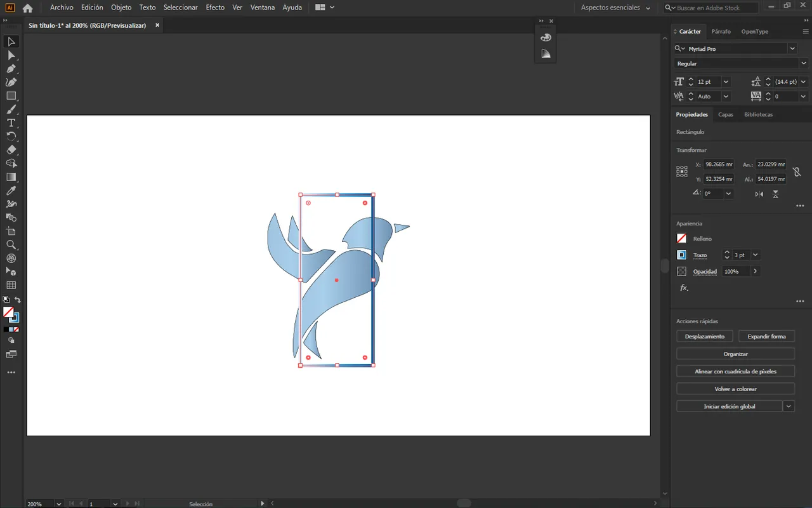This screenshot has height=508, width=812.
Task: Open the Aspectos esenciales workspace switcher
Action: coord(616,8)
